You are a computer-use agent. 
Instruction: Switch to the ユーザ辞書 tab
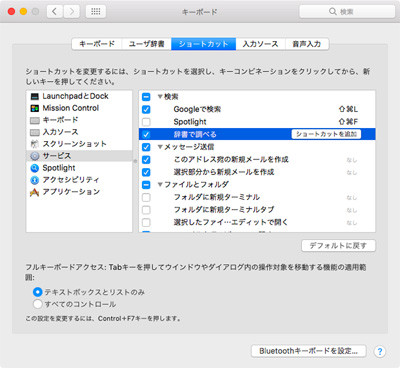click(x=147, y=44)
